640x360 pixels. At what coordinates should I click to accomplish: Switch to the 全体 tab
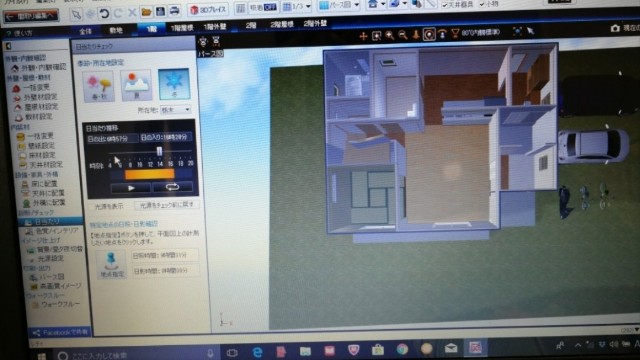85,31
